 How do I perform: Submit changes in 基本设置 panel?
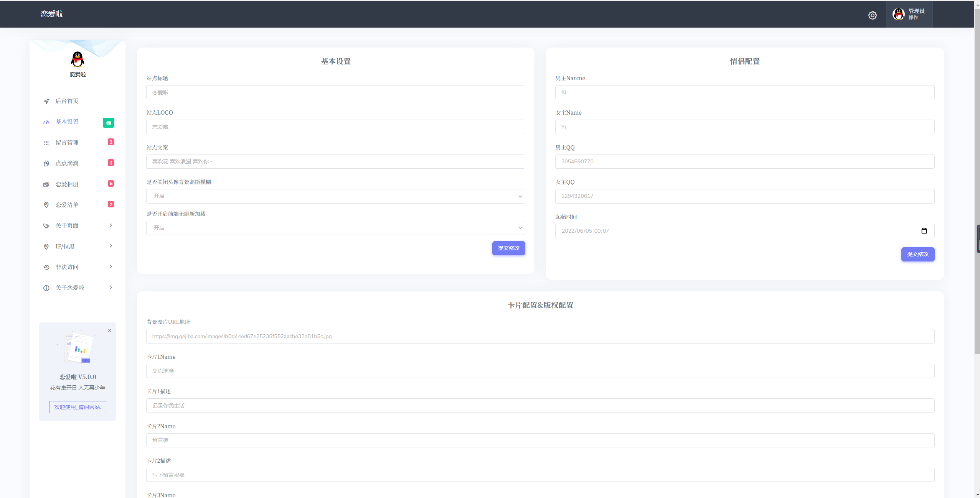(x=508, y=248)
